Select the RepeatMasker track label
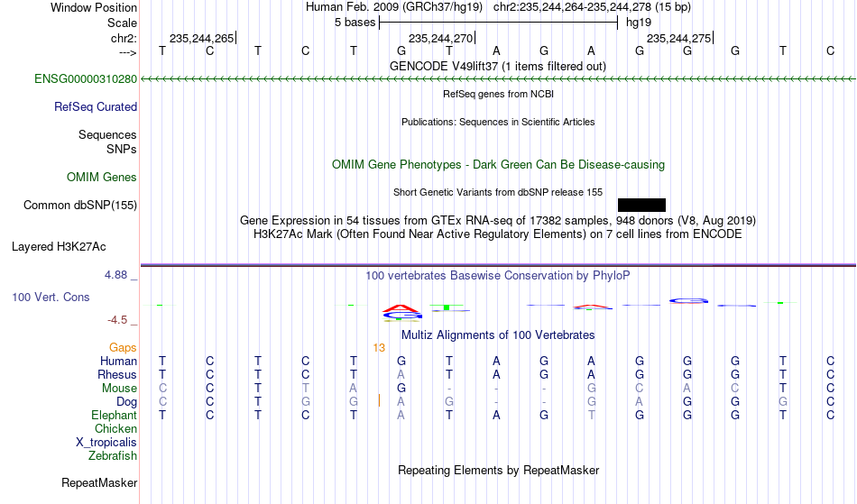857x504 pixels. 99,482
